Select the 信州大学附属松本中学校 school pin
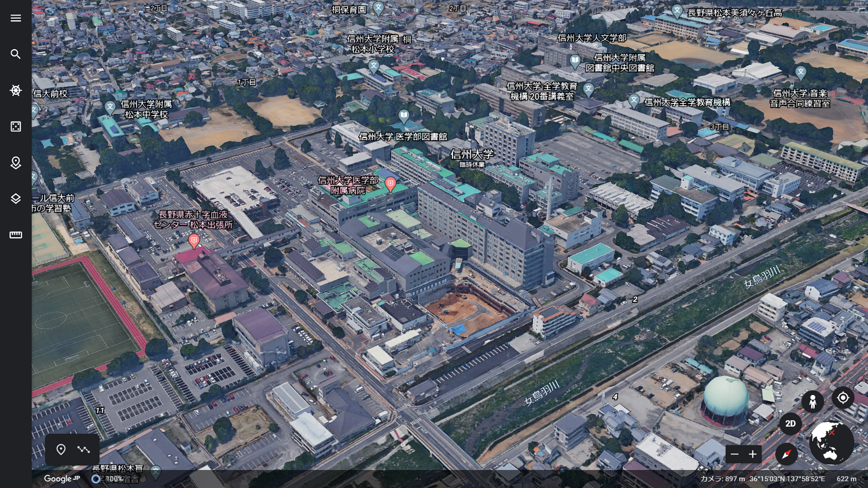Screen dimensions: 868x488 coord(110,108)
